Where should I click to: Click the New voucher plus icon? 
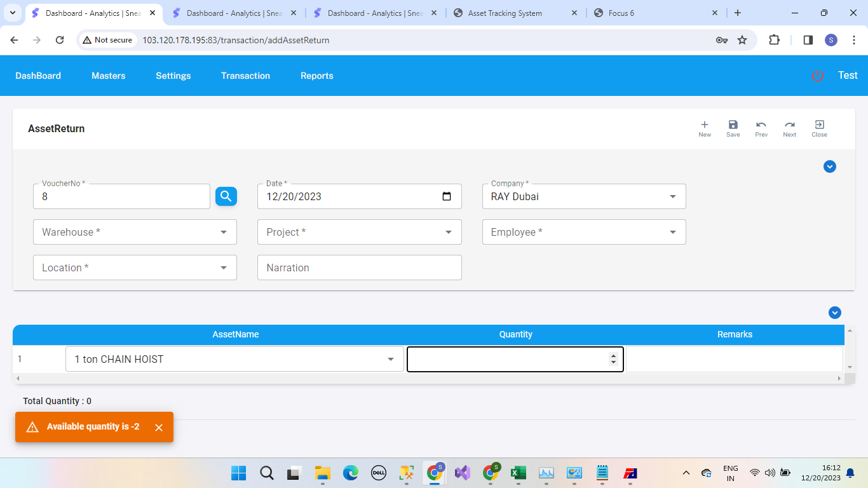click(x=704, y=126)
